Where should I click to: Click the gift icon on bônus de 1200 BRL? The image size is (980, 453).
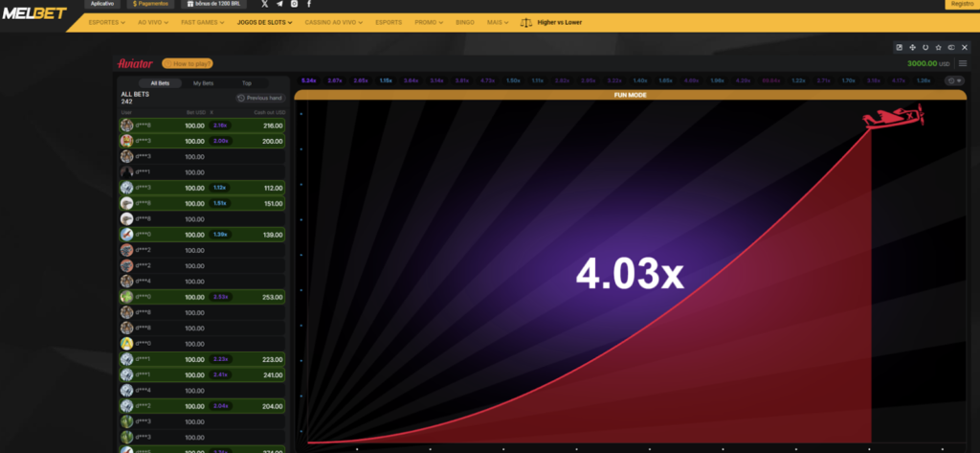(190, 4)
